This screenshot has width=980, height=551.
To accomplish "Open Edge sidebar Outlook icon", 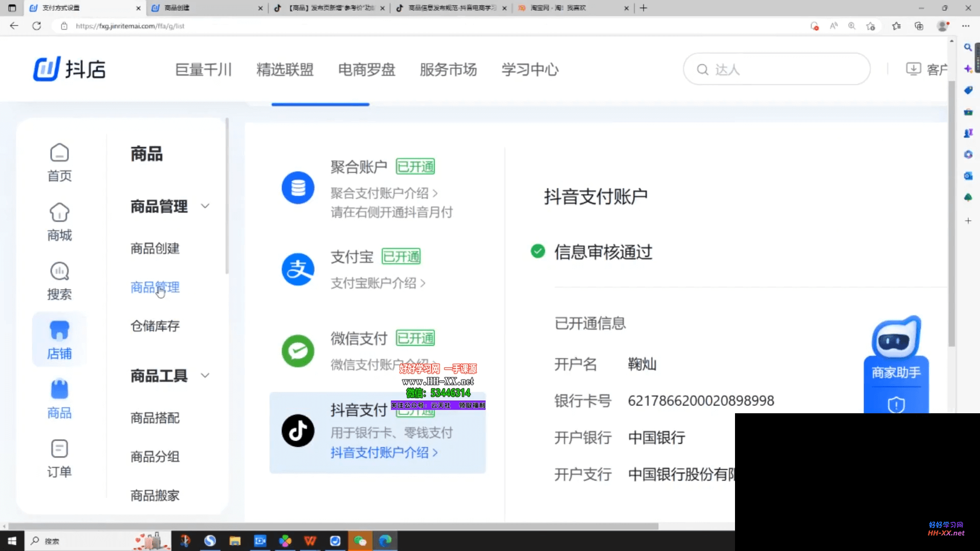I will click(x=968, y=176).
